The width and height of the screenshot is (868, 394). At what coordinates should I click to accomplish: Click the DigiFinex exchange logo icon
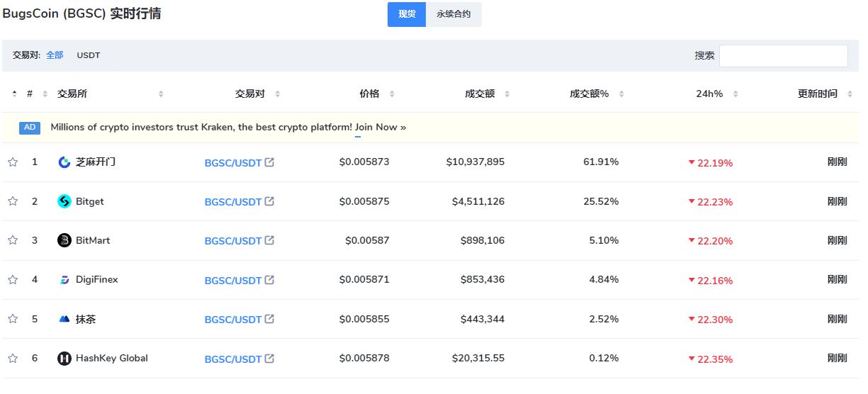[x=64, y=280]
